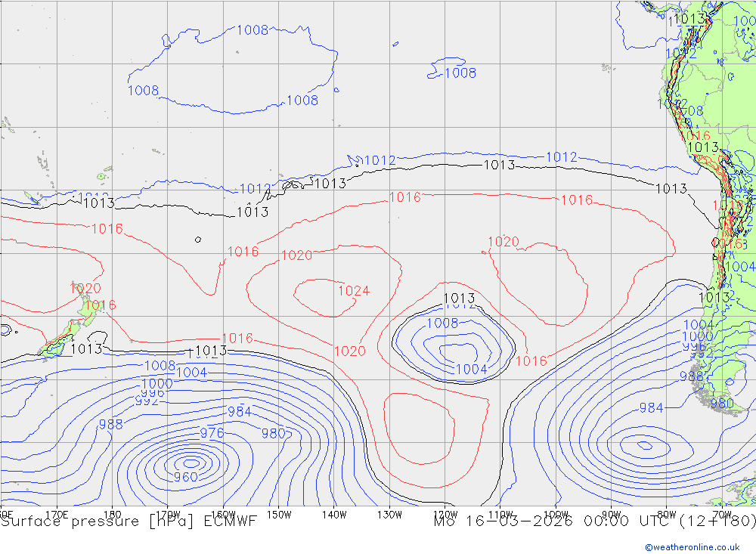Click the 1004 label inside the central low
The width and height of the screenshot is (756, 554).
471,369
